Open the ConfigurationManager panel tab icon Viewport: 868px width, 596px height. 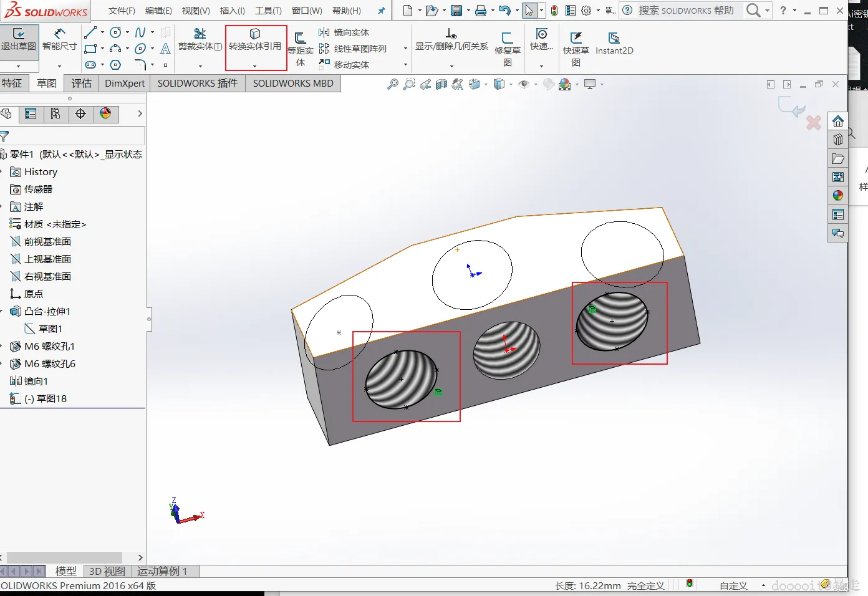point(55,113)
